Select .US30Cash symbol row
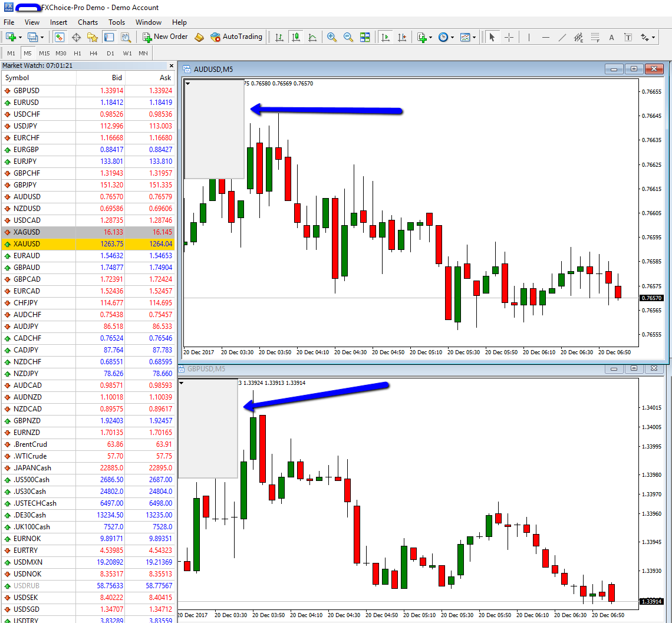The width and height of the screenshot is (672, 623). coord(88,492)
